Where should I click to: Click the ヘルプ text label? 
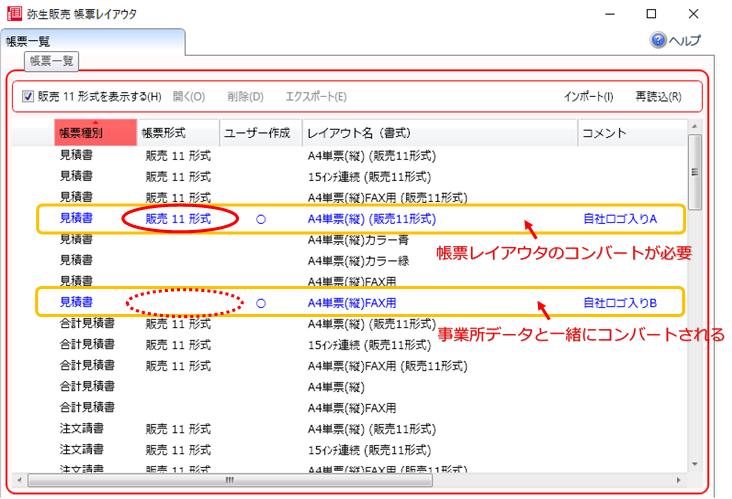pyautogui.click(x=684, y=41)
